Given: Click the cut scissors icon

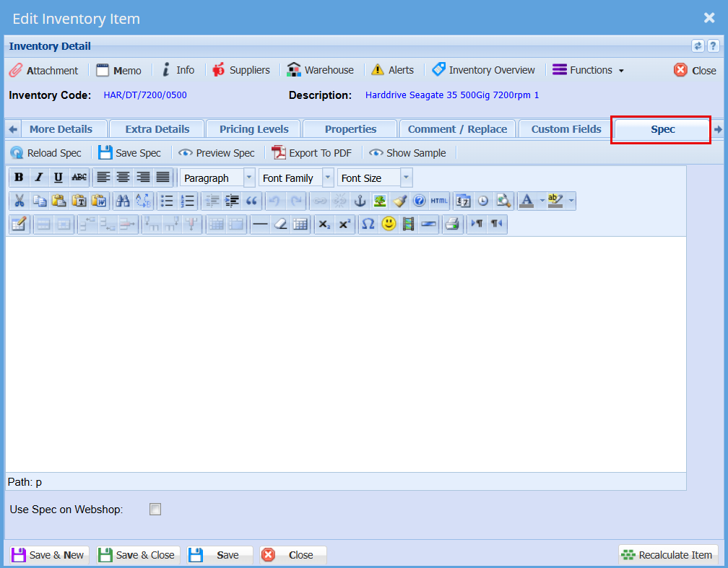Looking at the screenshot, I should (x=19, y=201).
